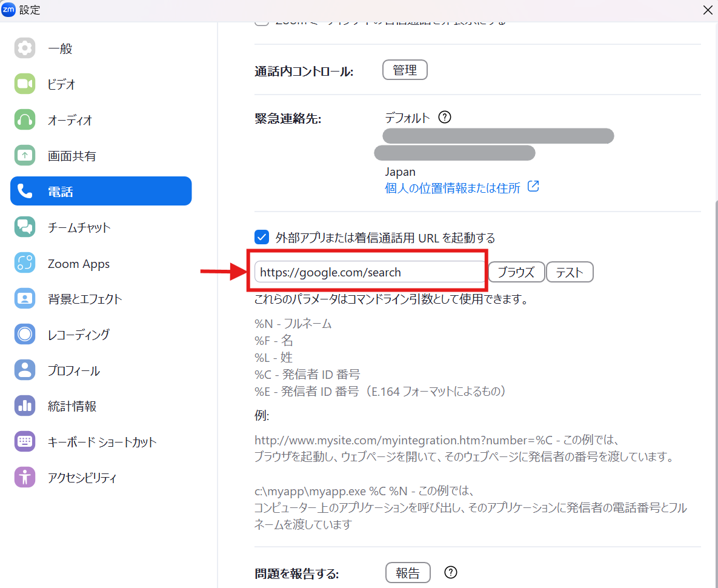The width and height of the screenshot is (718, 588).
Task: Click the %F - 名 parameter text
Action: tap(273, 340)
